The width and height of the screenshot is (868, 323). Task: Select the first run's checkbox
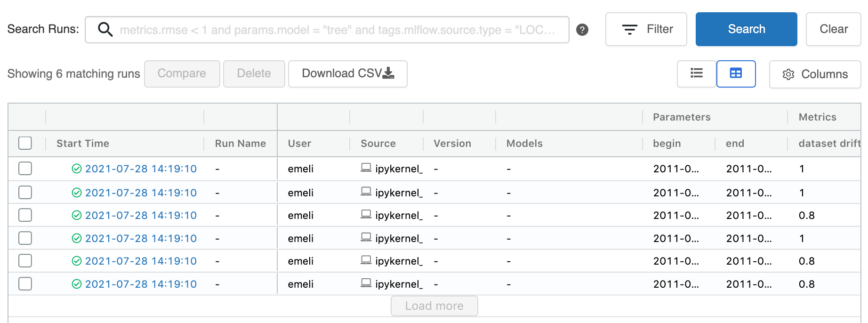pos(25,169)
